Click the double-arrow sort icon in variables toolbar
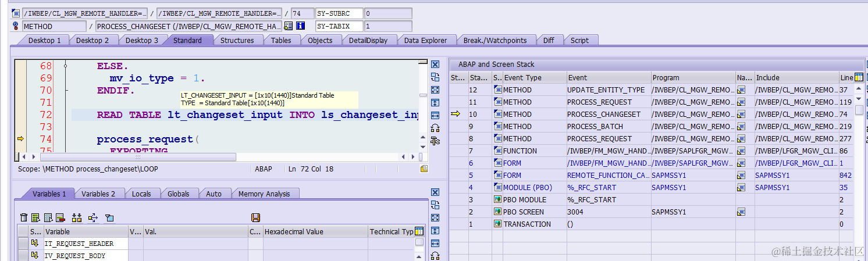The height and width of the screenshot is (261, 868). (x=77, y=217)
